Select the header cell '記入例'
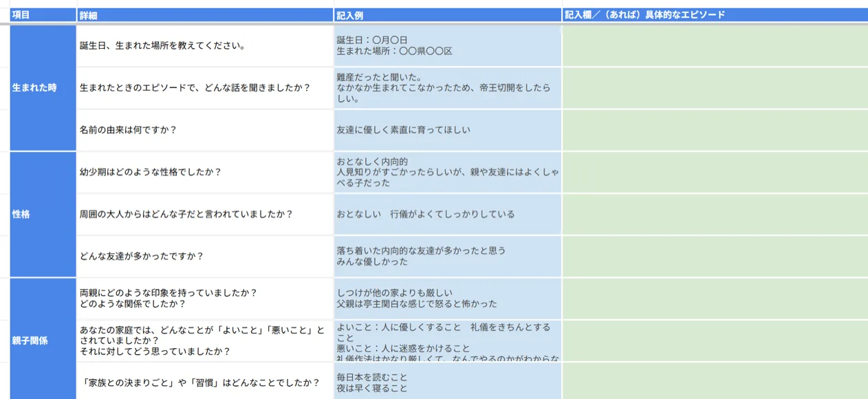This screenshot has height=399, width=868. (448, 14)
